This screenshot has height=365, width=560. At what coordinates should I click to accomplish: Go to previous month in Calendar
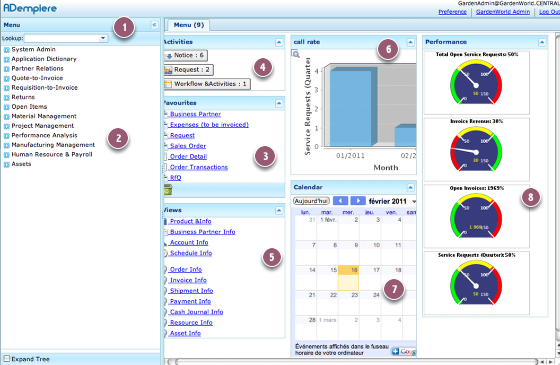pos(340,201)
